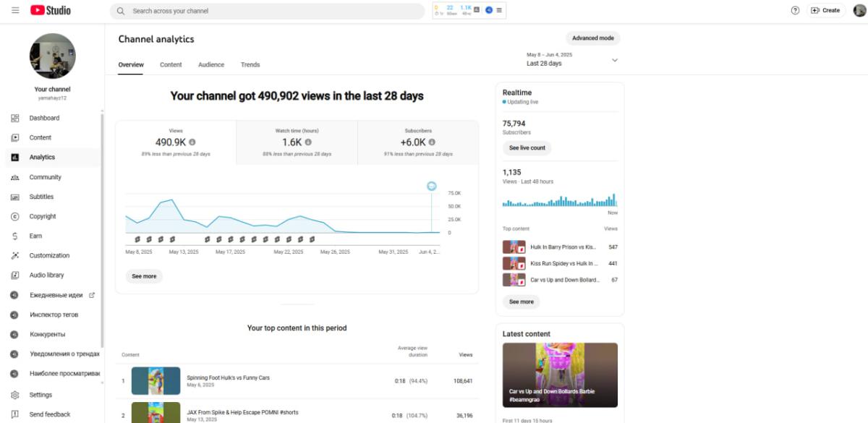Open Earn via its dollar icon

pyautogui.click(x=15, y=236)
